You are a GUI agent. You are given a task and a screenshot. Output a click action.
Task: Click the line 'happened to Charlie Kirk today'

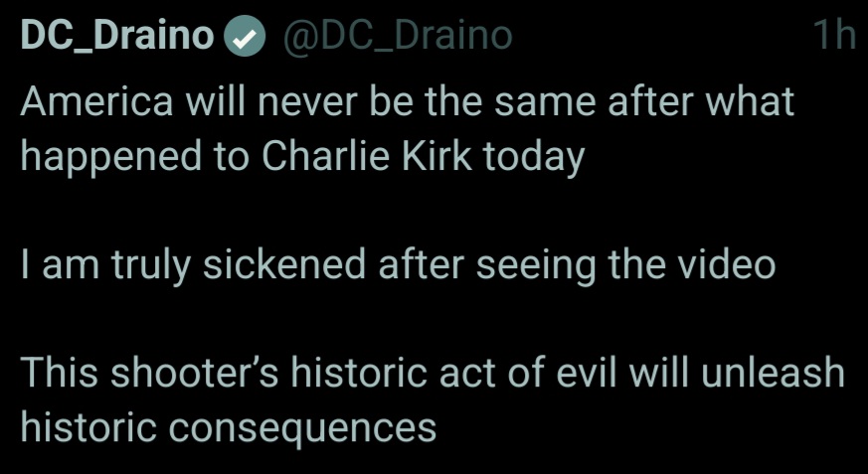pos(303,158)
